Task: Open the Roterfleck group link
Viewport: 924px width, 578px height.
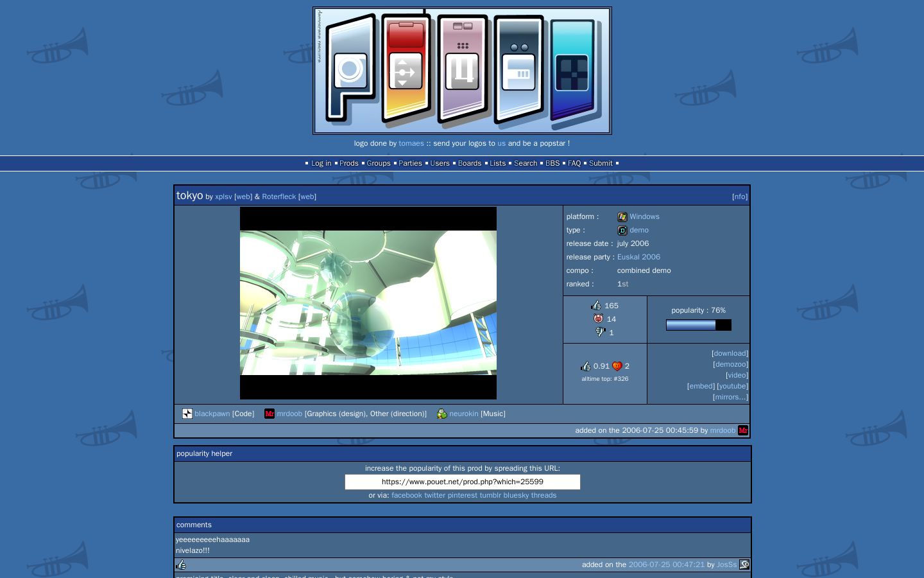Action: 279,197
